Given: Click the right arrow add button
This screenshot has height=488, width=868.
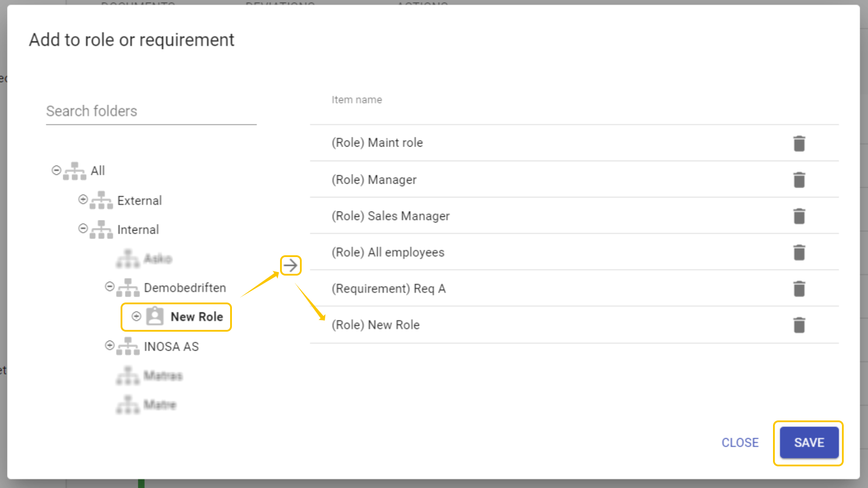Looking at the screenshot, I should tap(290, 265).
